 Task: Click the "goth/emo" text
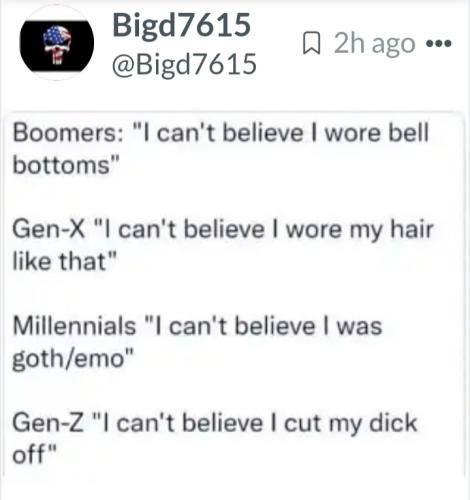coord(69,359)
